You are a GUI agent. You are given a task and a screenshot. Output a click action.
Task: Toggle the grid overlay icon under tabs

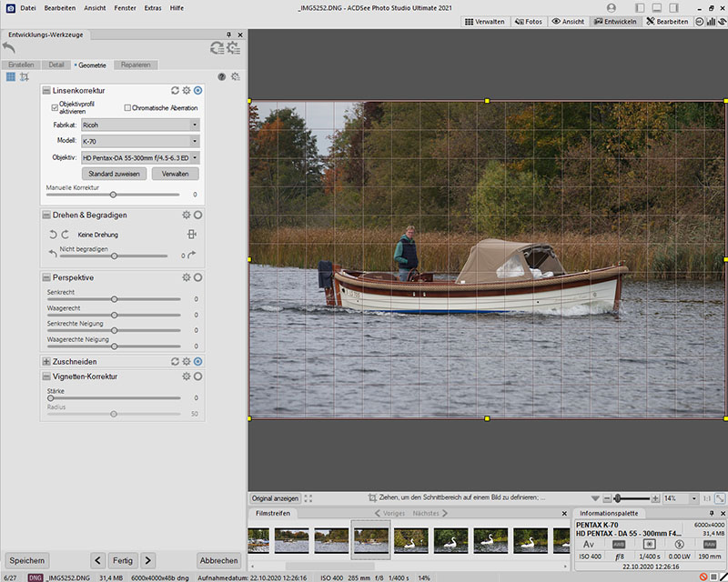click(x=11, y=77)
